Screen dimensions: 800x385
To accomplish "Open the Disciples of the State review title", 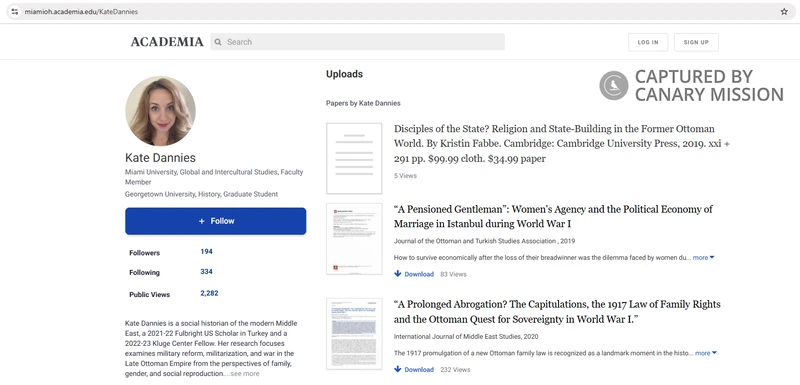I will coord(562,144).
